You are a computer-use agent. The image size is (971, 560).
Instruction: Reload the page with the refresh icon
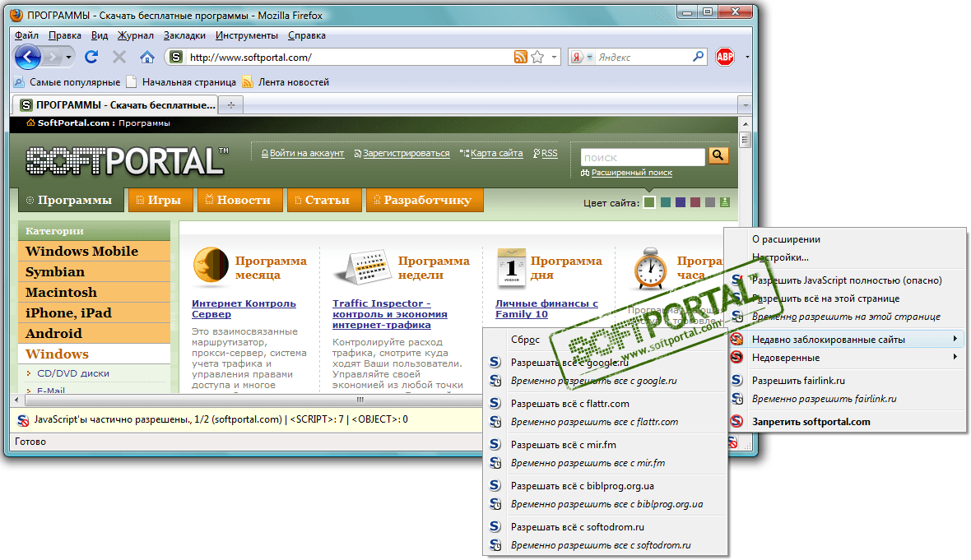pos(91,57)
